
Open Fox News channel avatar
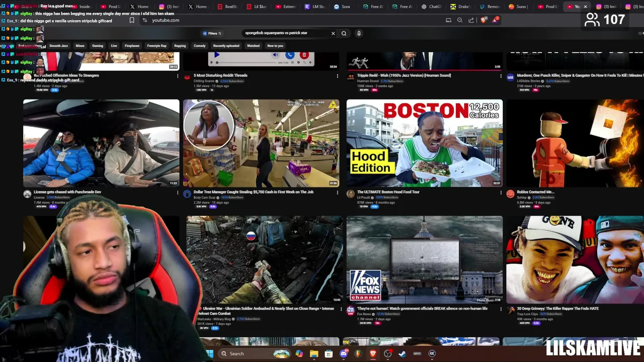tap(350, 310)
